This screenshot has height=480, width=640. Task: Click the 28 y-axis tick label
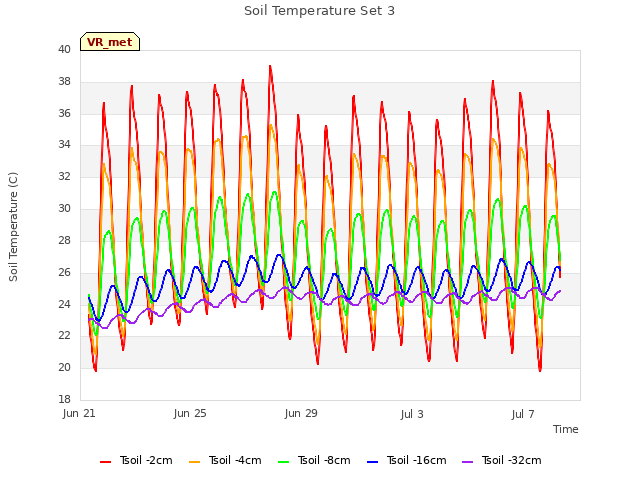64,240
